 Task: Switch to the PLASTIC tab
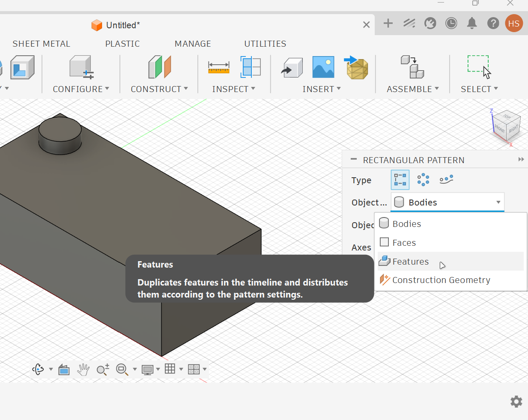122,44
